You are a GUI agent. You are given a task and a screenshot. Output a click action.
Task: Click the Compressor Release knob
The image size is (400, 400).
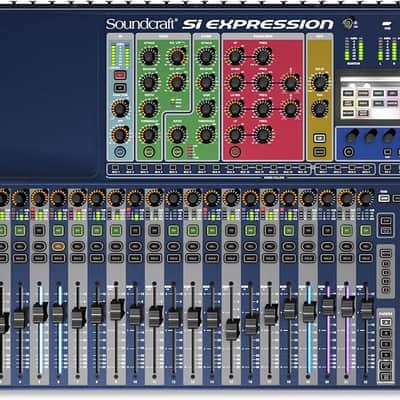[x=206, y=82]
